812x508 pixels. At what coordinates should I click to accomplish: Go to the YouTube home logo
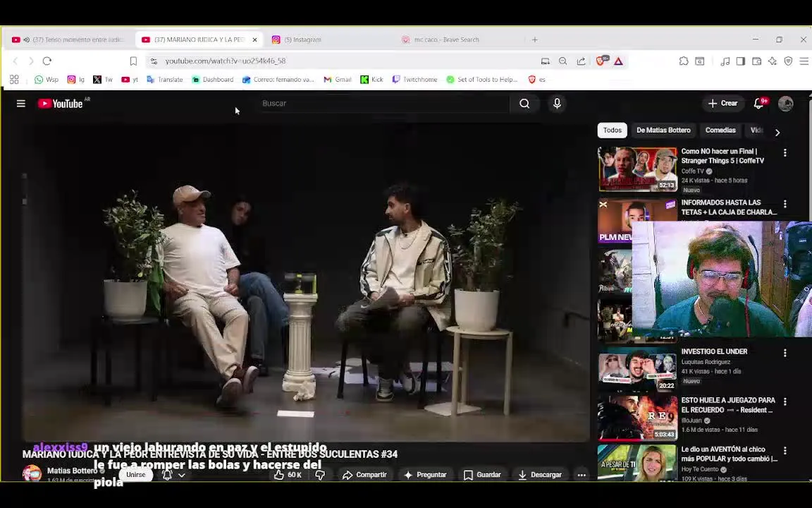tap(60, 104)
